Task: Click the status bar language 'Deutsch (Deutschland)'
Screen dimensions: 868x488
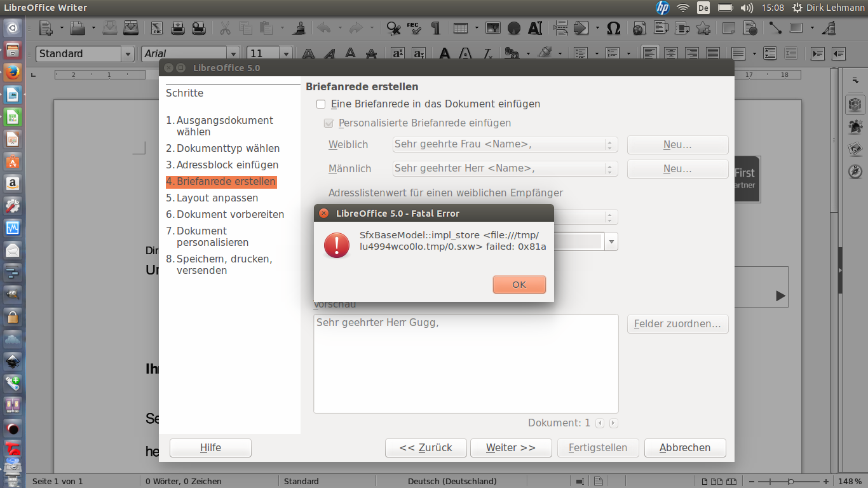Action: tap(452, 481)
